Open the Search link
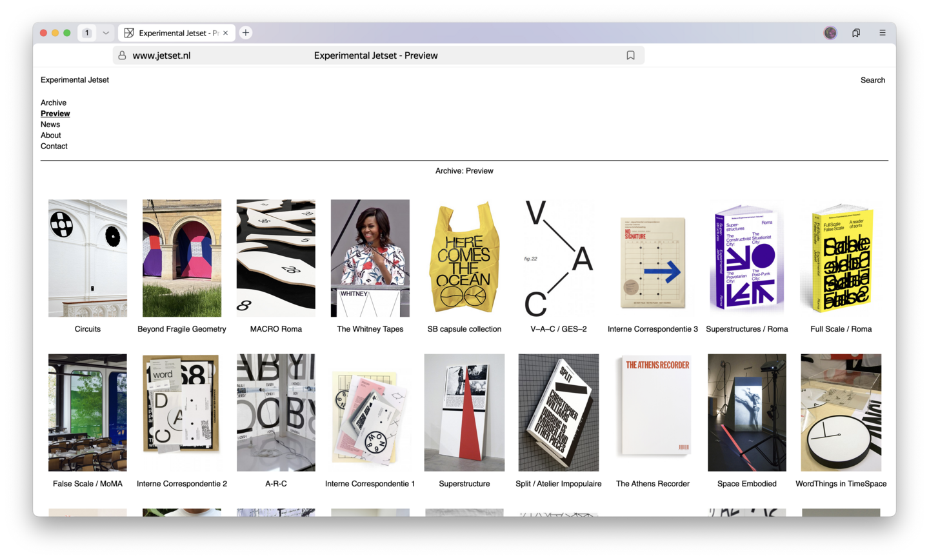Image resolution: width=929 pixels, height=560 pixels. 873,80
